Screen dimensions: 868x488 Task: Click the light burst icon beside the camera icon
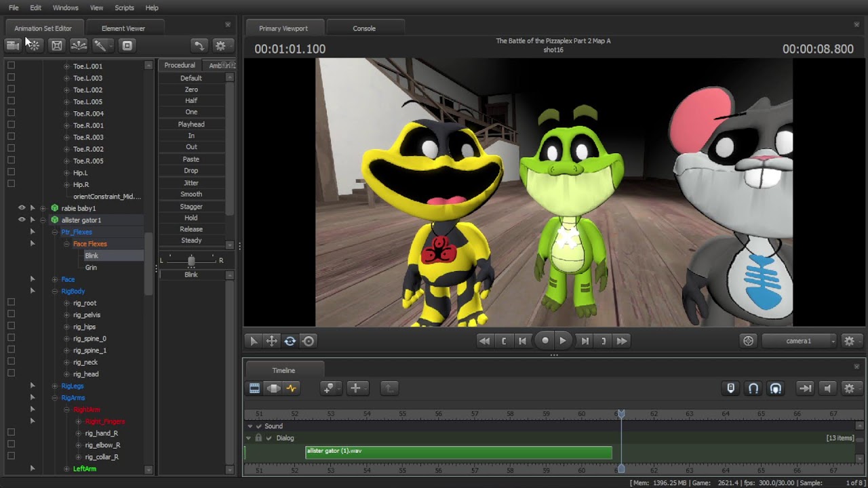33,45
